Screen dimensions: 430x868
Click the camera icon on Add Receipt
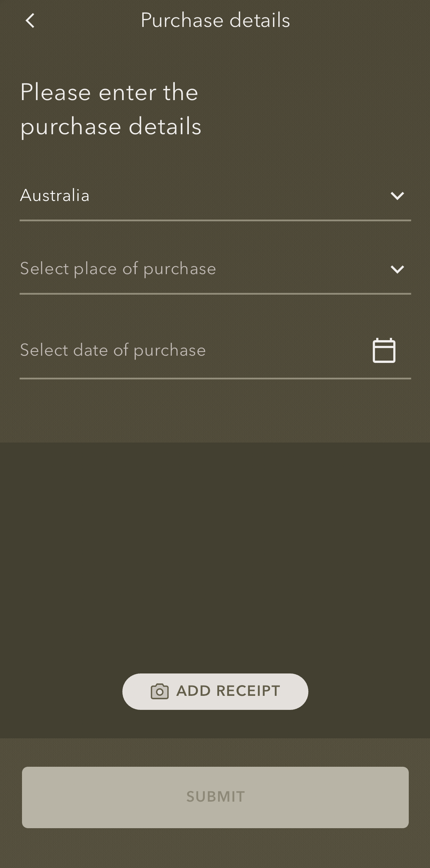coord(160,691)
